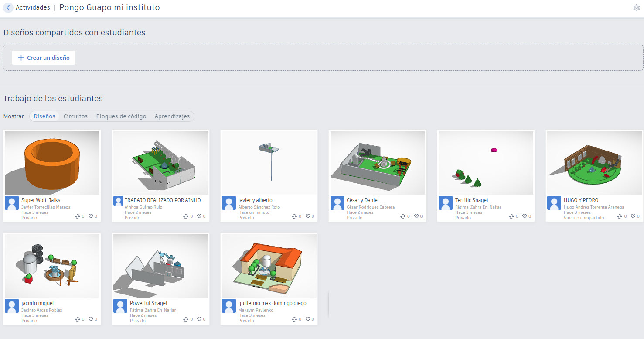Click the user avatar on javier y alberto

229,203
